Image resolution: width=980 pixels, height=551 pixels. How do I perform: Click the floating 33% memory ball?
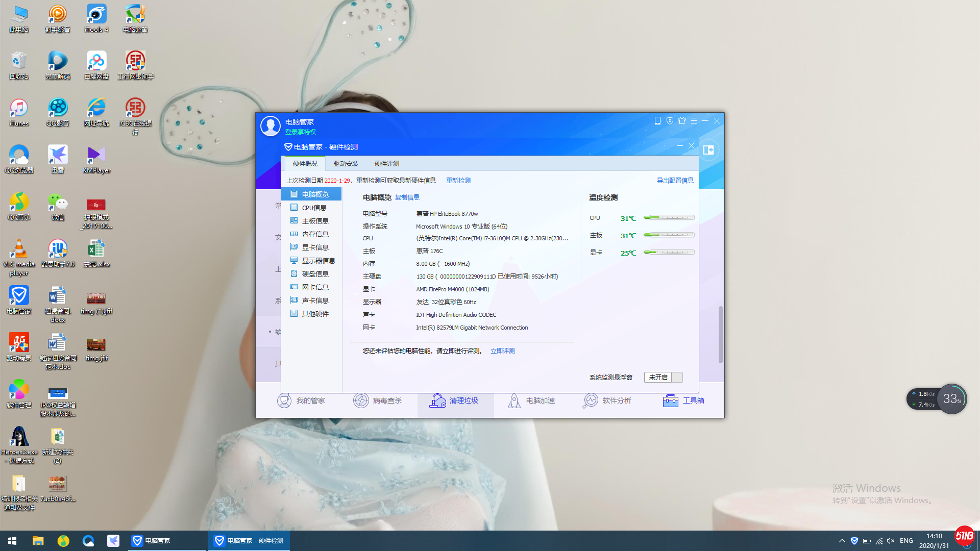point(952,399)
